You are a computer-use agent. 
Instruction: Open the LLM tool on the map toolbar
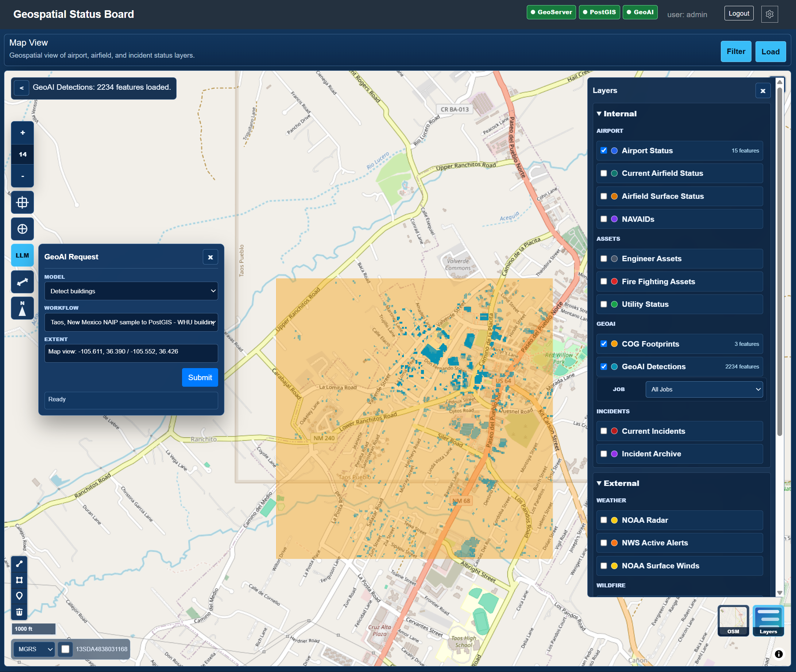pyautogui.click(x=23, y=255)
